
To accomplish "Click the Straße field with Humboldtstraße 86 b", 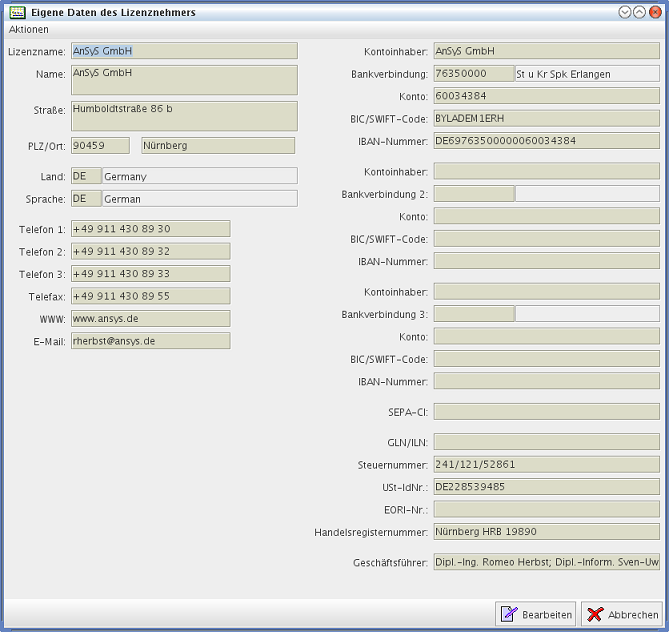I will [184, 116].
